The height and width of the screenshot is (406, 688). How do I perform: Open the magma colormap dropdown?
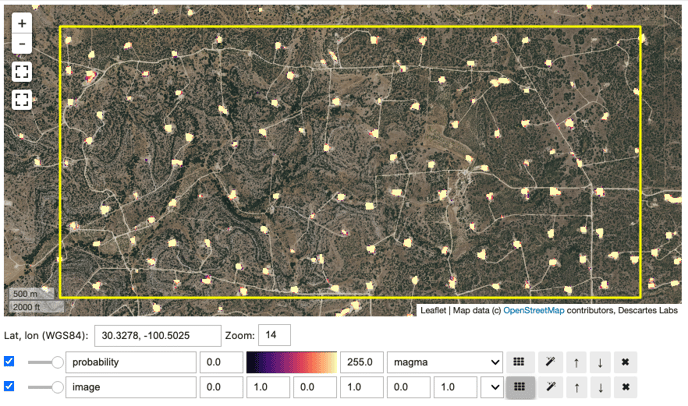(x=445, y=362)
